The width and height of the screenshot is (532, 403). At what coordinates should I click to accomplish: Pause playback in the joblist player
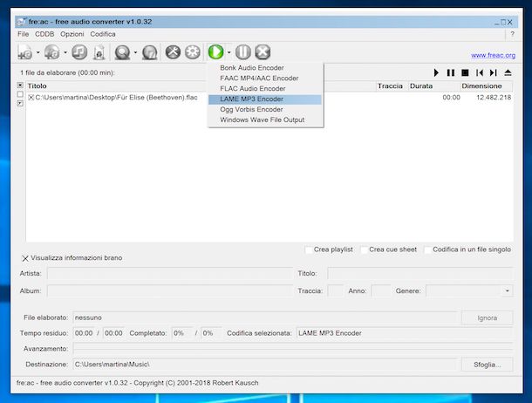(451, 72)
